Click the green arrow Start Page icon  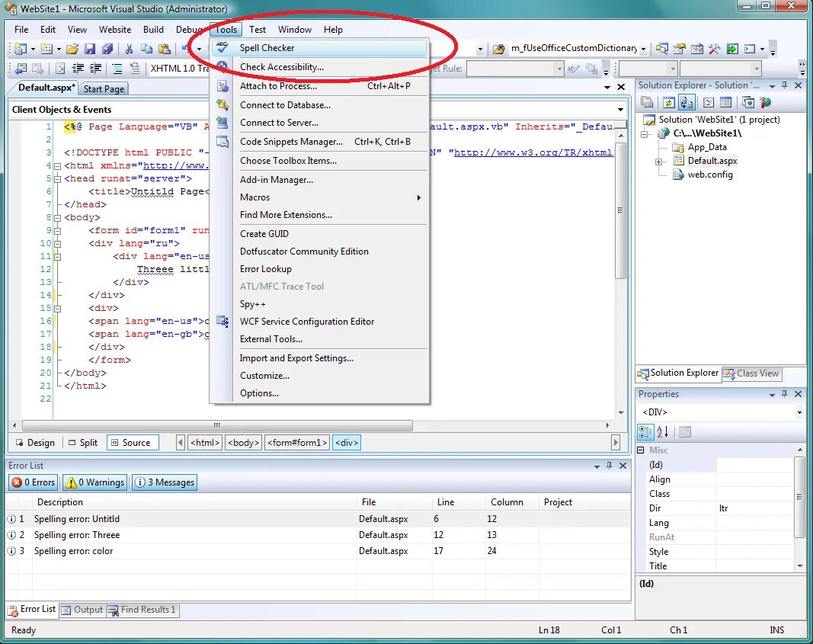point(732,49)
